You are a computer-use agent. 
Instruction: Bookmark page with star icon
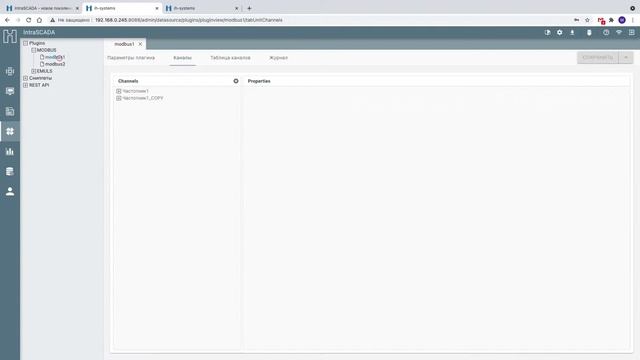tap(587, 20)
